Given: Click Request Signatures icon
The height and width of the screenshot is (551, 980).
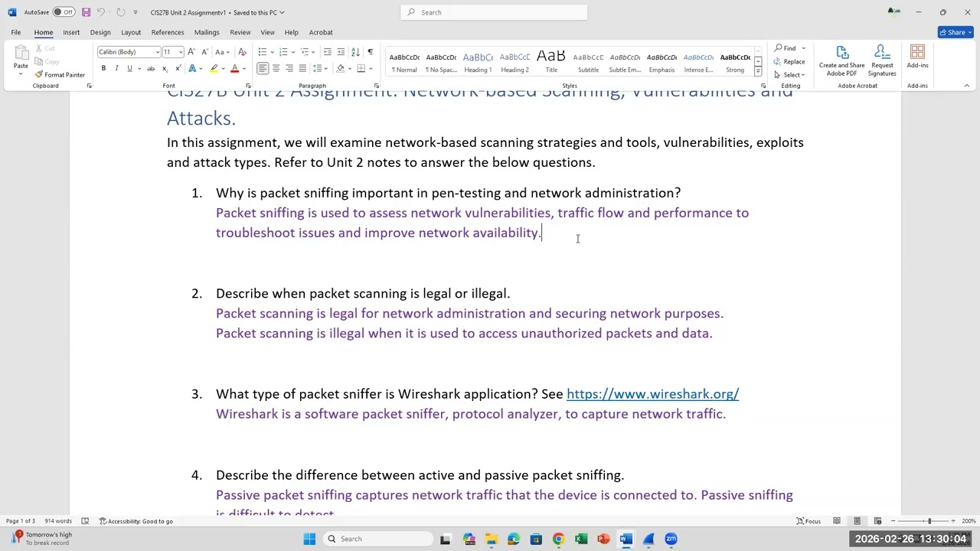Looking at the screenshot, I should [882, 60].
